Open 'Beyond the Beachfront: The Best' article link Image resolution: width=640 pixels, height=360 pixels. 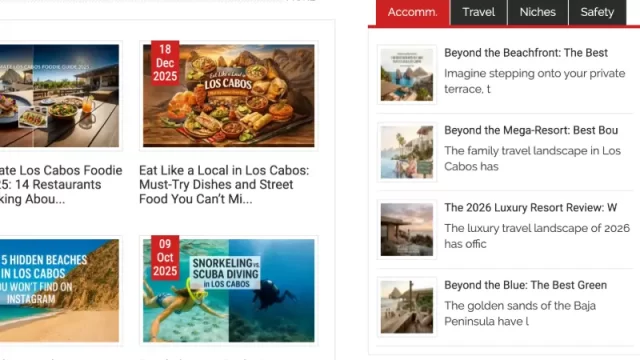(526, 53)
